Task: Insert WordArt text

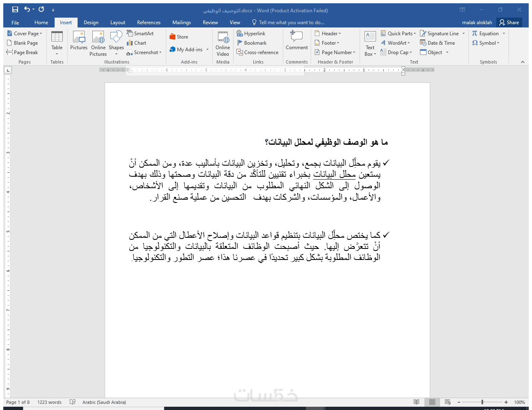Action: (x=395, y=43)
